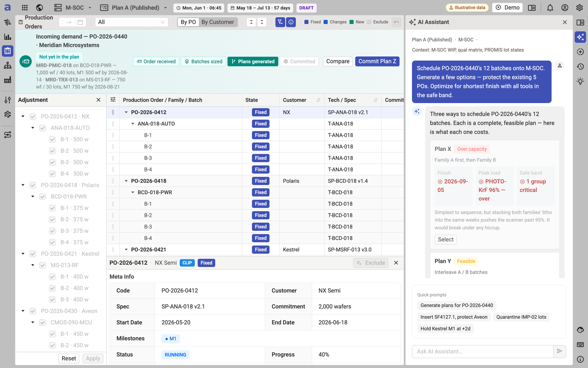Open column settings icon in table header
Screen dimensions: 588x368
113,100
